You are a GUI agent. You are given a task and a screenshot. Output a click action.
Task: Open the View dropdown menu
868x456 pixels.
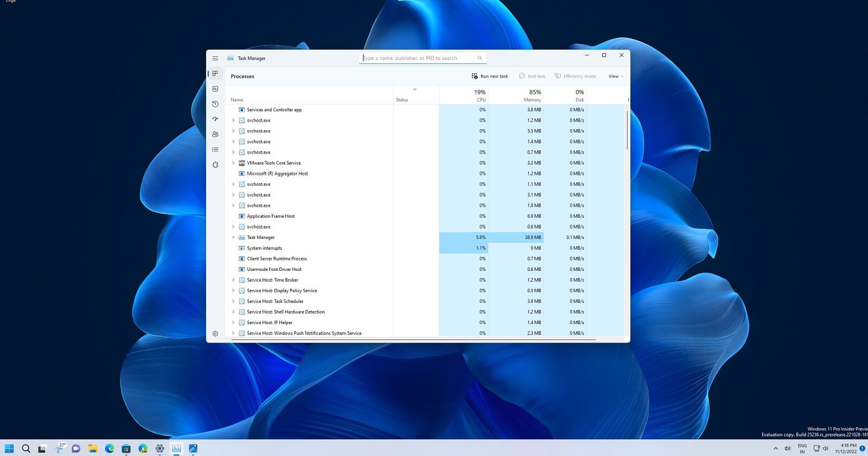click(x=616, y=77)
